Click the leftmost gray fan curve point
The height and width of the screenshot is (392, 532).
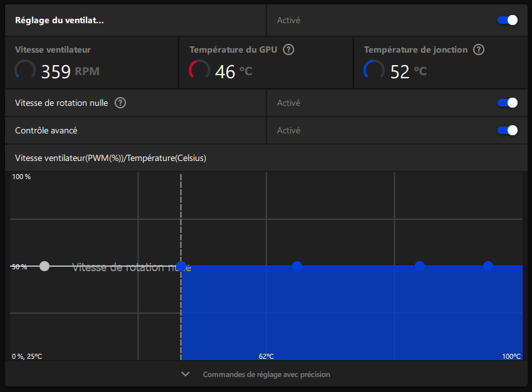tap(44, 266)
